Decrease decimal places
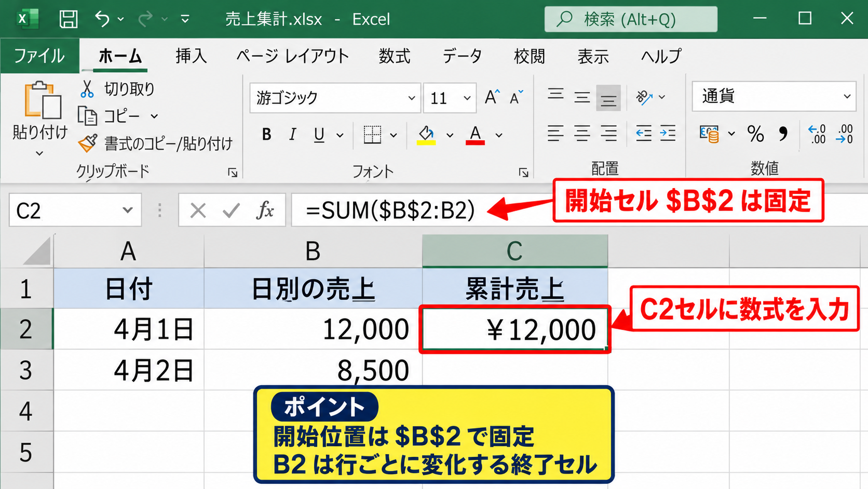 click(845, 134)
